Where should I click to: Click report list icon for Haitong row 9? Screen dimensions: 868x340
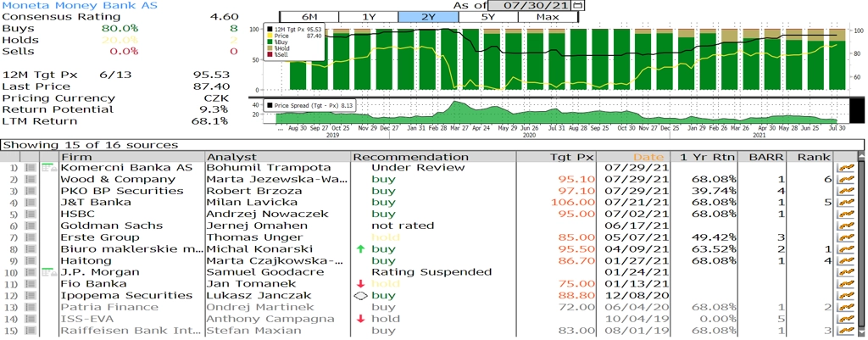point(31,261)
